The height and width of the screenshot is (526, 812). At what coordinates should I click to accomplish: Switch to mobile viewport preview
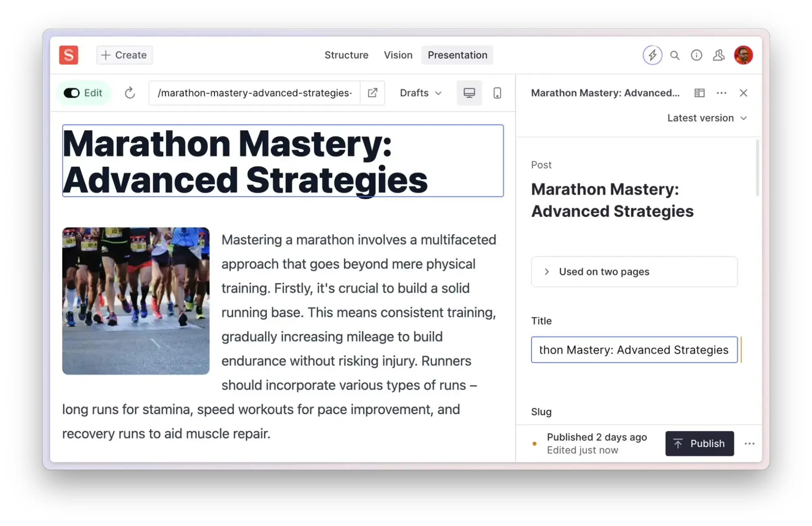pos(497,93)
